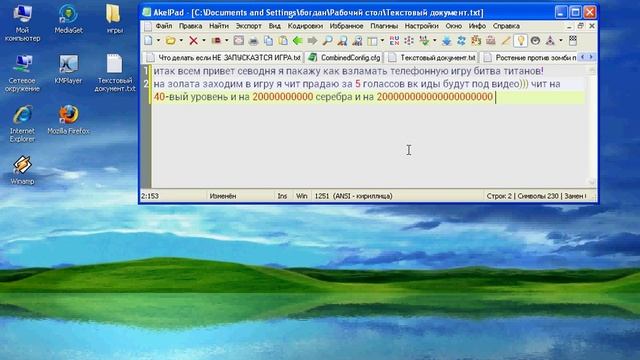Click the split window layout icon

tap(372, 40)
